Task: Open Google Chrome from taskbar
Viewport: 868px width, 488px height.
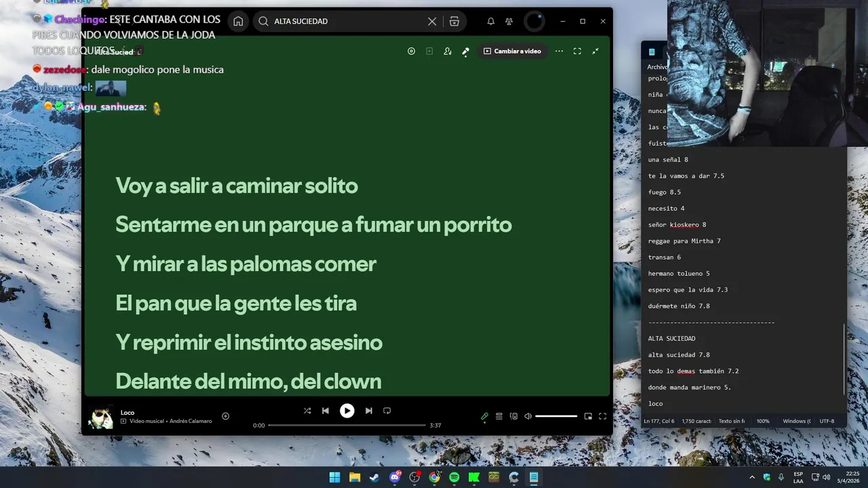Action: 434,477
